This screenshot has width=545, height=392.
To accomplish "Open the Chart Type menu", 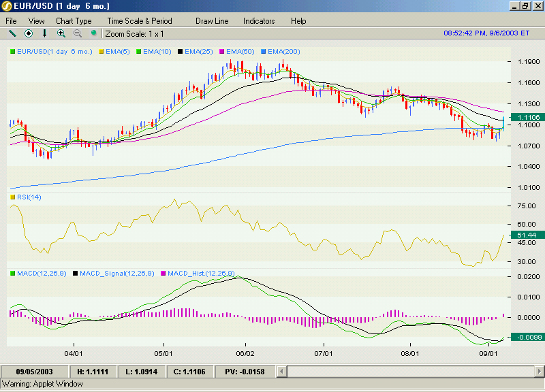I will click(x=74, y=21).
